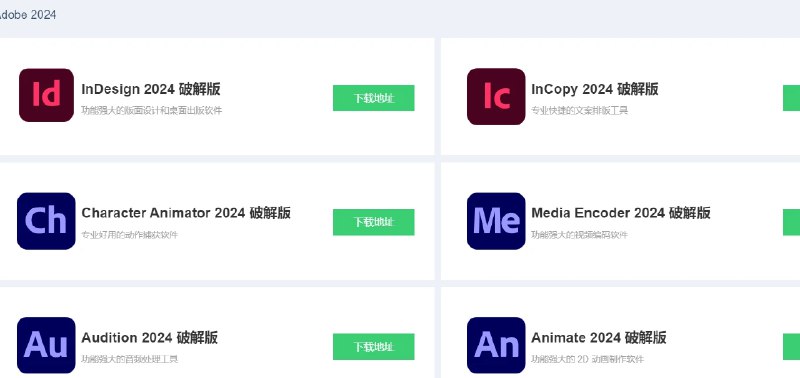
Task: Click the Media Encoder Me icon
Action: (496, 221)
